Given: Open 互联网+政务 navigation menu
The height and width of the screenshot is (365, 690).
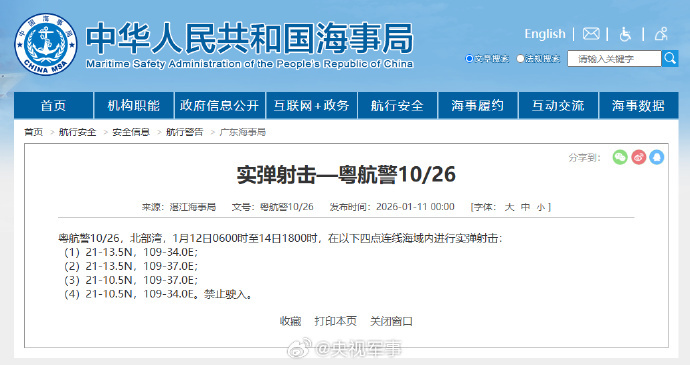Looking at the screenshot, I should 311,106.
